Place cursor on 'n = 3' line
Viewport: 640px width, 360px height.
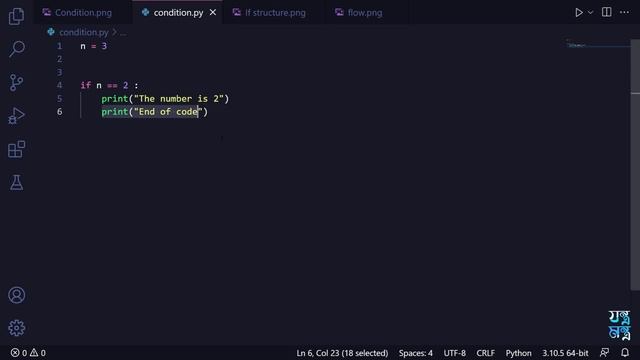point(93,46)
